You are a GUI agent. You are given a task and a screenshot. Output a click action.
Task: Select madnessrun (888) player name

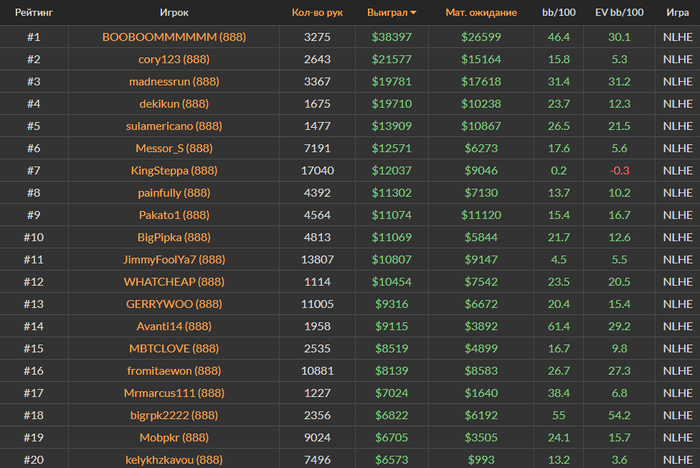tap(174, 82)
